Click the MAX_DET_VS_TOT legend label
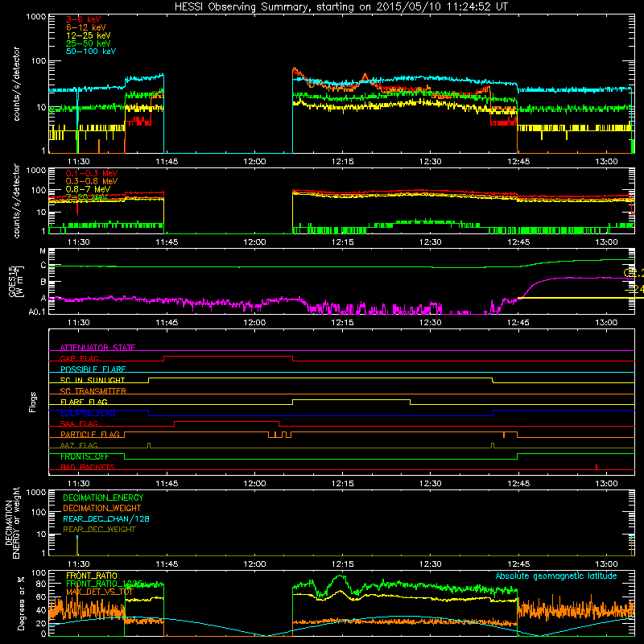The width and height of the screenshot is (644, 644). coord(100,592)
